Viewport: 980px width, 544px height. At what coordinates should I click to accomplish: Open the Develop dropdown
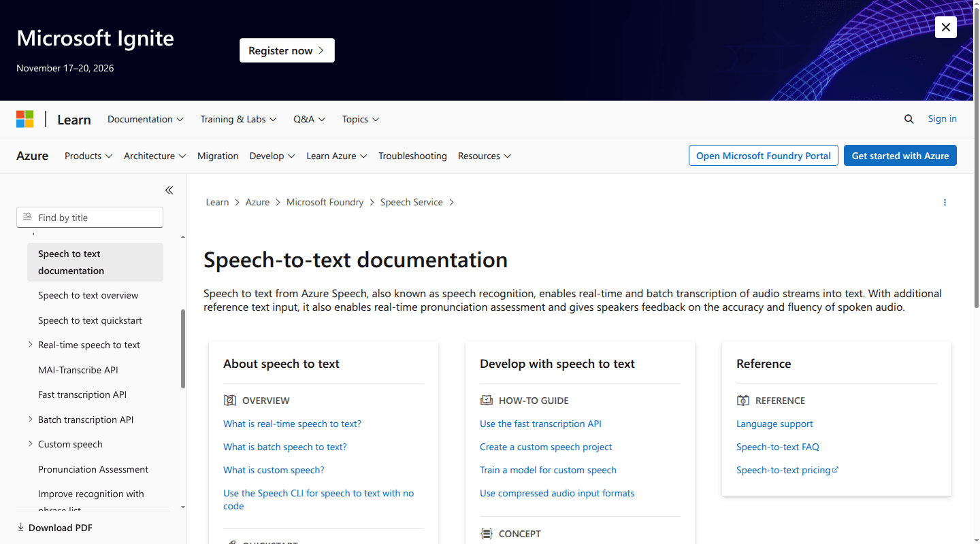pyautogui.click(x=272, y=156)
